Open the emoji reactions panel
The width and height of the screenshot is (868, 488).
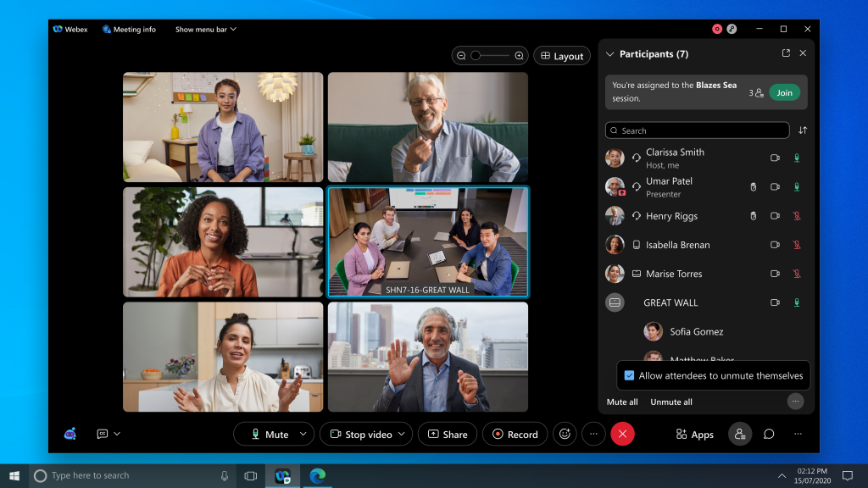point(565,434)
